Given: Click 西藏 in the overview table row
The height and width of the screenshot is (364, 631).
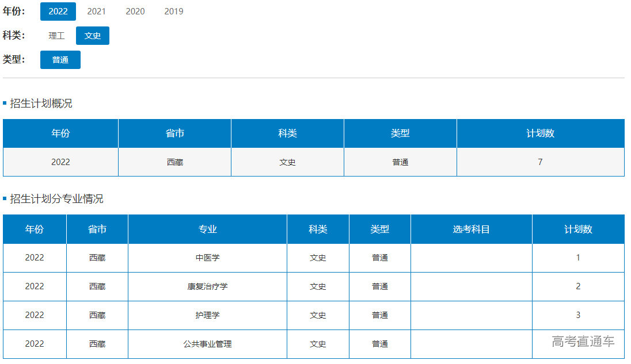Looking at the screenshot, I should click(x=174, y=162).
